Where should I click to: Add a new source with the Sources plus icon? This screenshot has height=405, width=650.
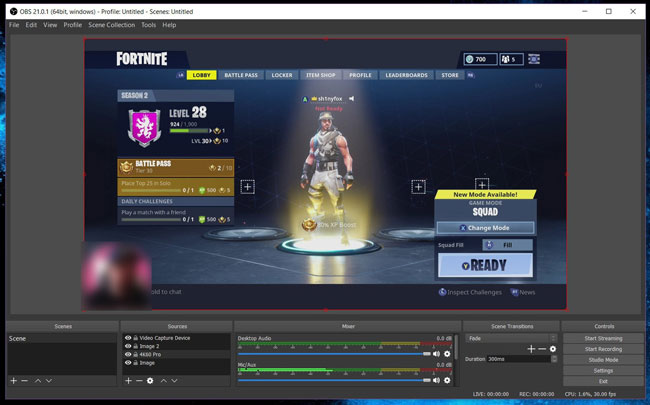(129, 381)
